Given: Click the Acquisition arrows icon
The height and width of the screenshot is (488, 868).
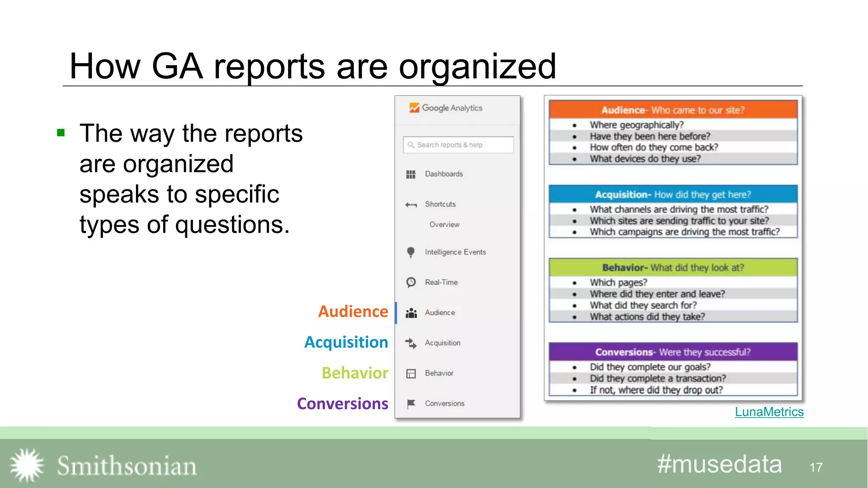Looking at the screenshot, I should tap(411, 343).
